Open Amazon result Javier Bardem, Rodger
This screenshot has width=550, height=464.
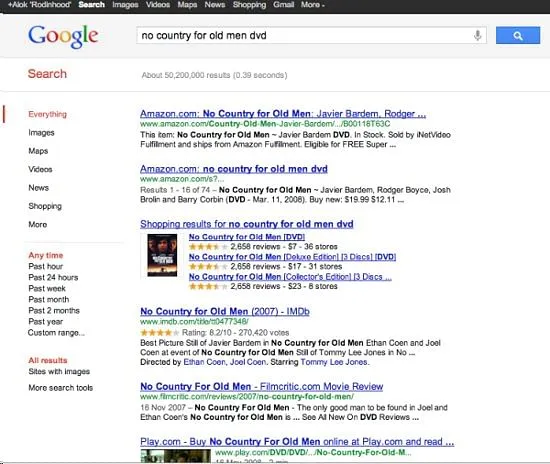pos(283,114)
